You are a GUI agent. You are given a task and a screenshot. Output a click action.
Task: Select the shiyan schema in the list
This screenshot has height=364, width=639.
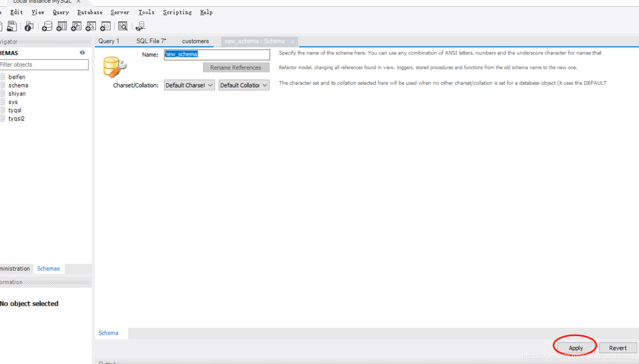(x=17, y=93)
